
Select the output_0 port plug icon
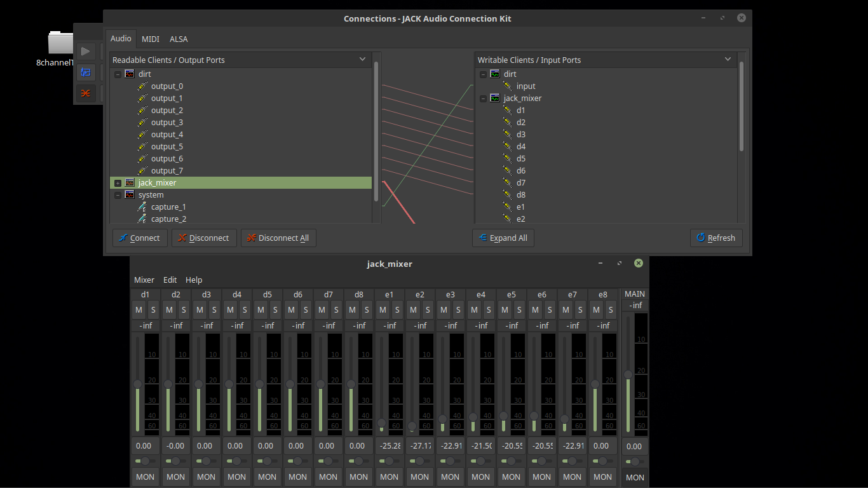tap(142, 86)
